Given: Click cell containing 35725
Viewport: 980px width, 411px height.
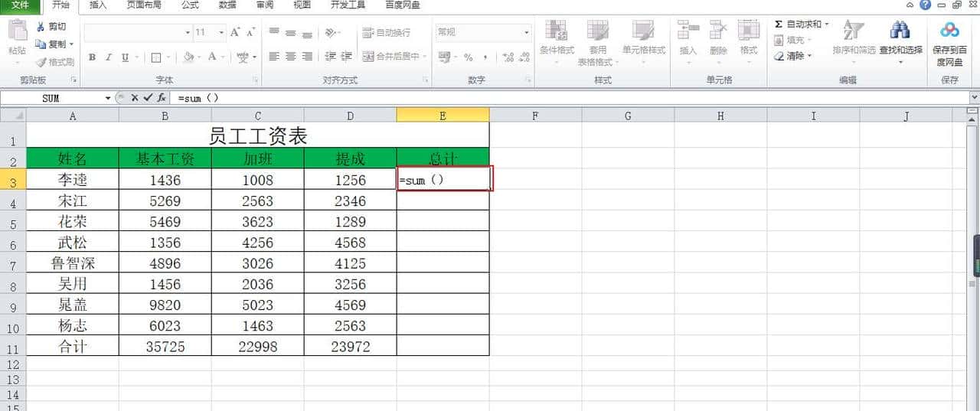Looking at the screenshot, I should point(165,346).
